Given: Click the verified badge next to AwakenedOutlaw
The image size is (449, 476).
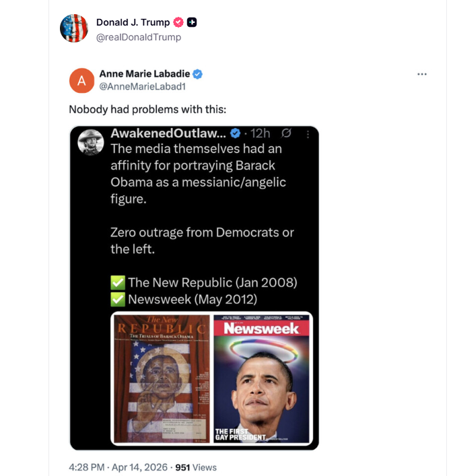Looking at the screenshot, I should pyautogui.click(x=236, y=133).
